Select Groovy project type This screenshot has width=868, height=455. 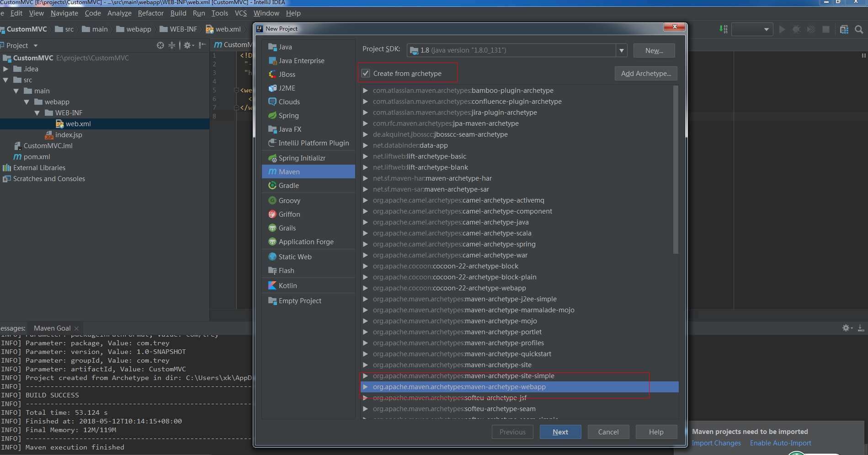coord(309,201)
